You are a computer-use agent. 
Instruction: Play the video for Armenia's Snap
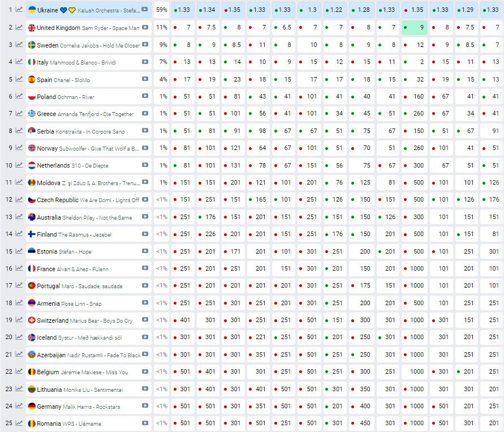145,302
